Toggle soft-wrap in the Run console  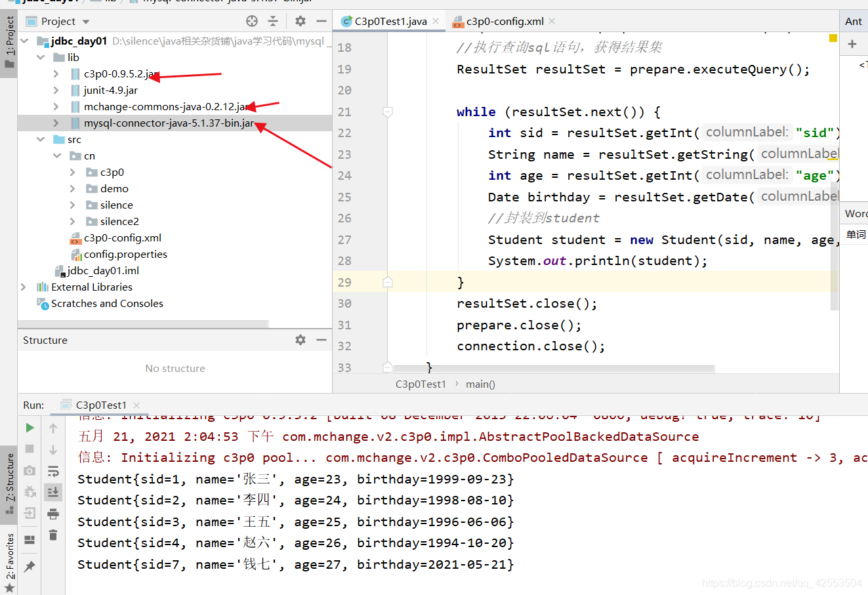coord(53,470)
